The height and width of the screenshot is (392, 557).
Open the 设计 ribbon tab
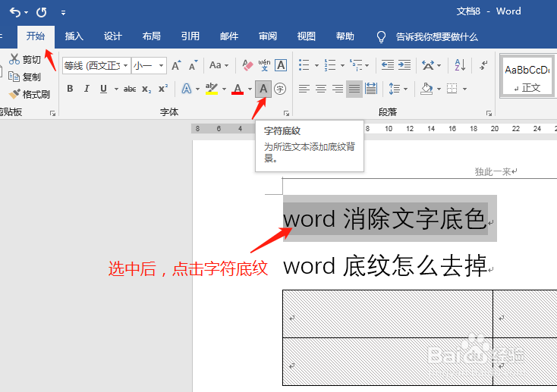112,36
